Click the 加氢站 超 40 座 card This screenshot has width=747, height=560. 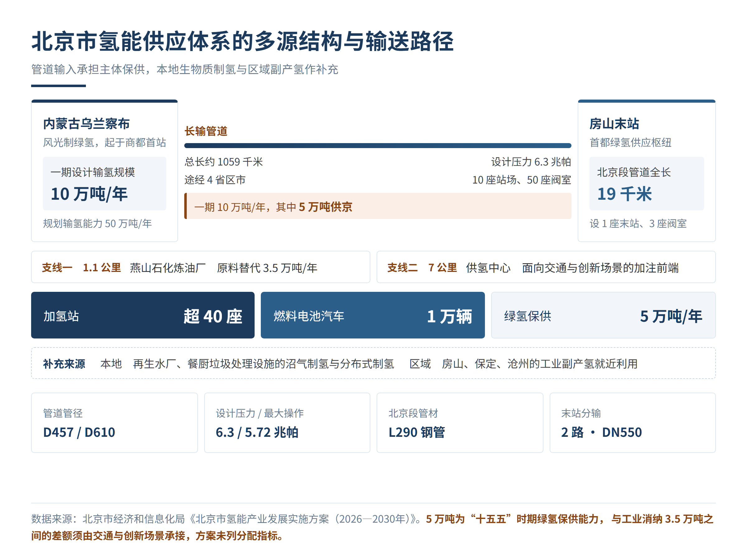click(143, 315)
